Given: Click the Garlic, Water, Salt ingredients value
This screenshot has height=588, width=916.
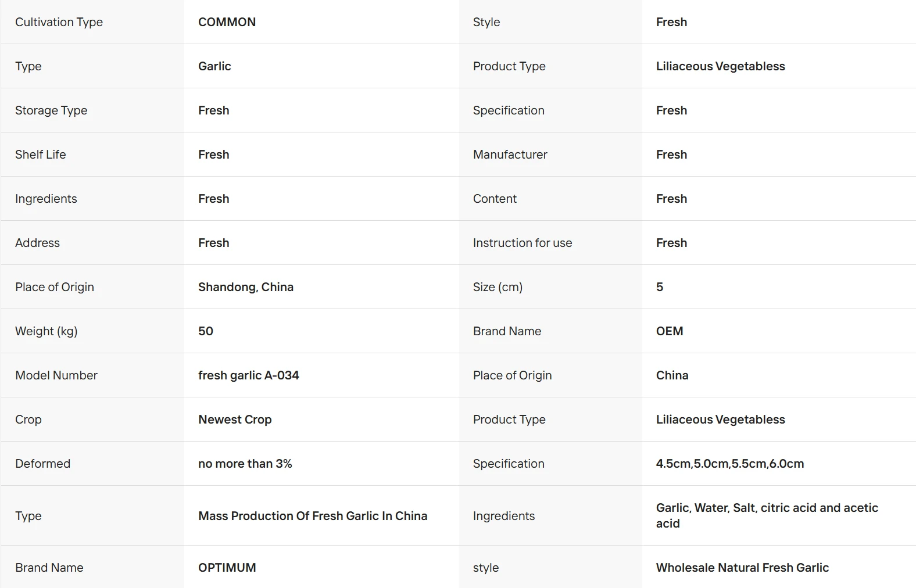Looking at the screenshot, I should [767, 515].
